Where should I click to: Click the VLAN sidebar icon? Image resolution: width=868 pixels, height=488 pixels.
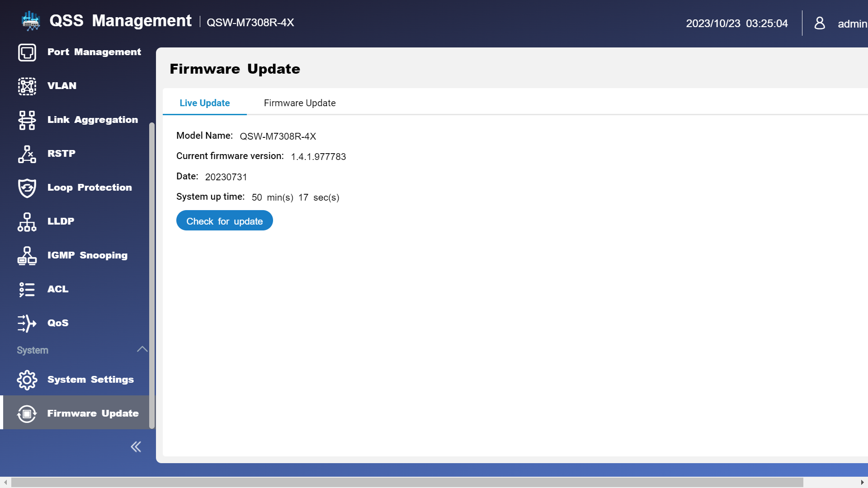coord(27,86)
